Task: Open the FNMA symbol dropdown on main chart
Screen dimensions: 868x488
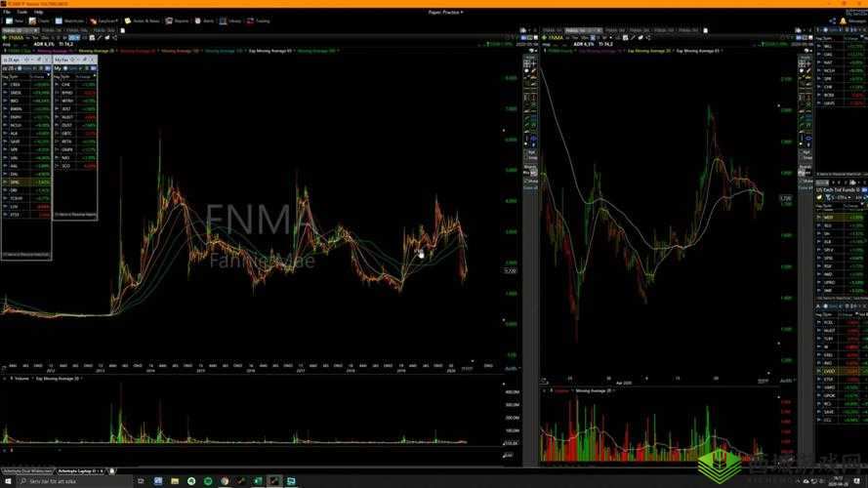Action: click(x=21, y=36)
